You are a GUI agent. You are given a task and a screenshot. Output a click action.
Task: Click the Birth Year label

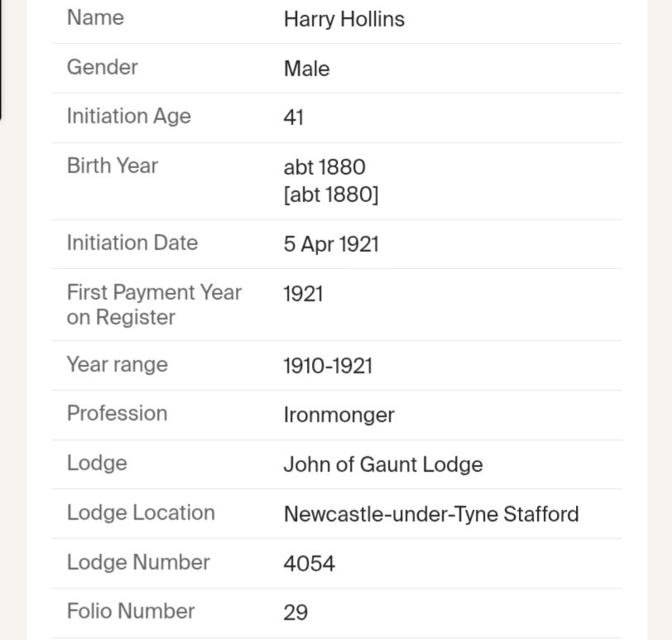click(x=113, y=166)
